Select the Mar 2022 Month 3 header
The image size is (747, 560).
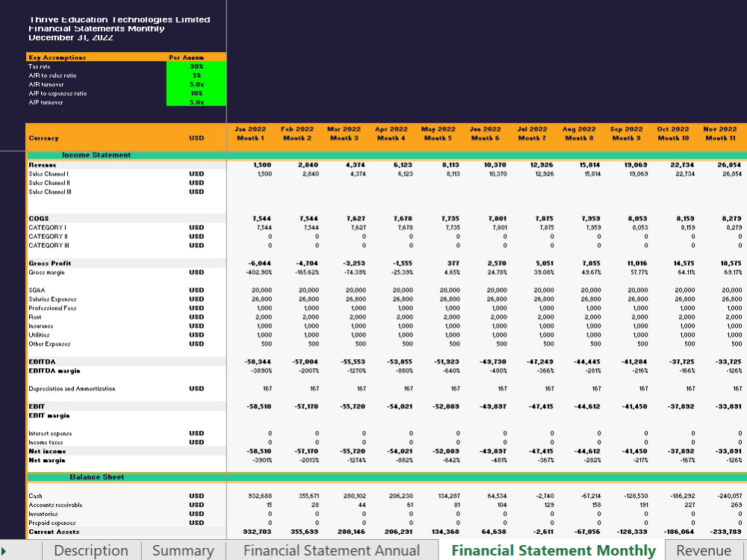pos(344,134)
